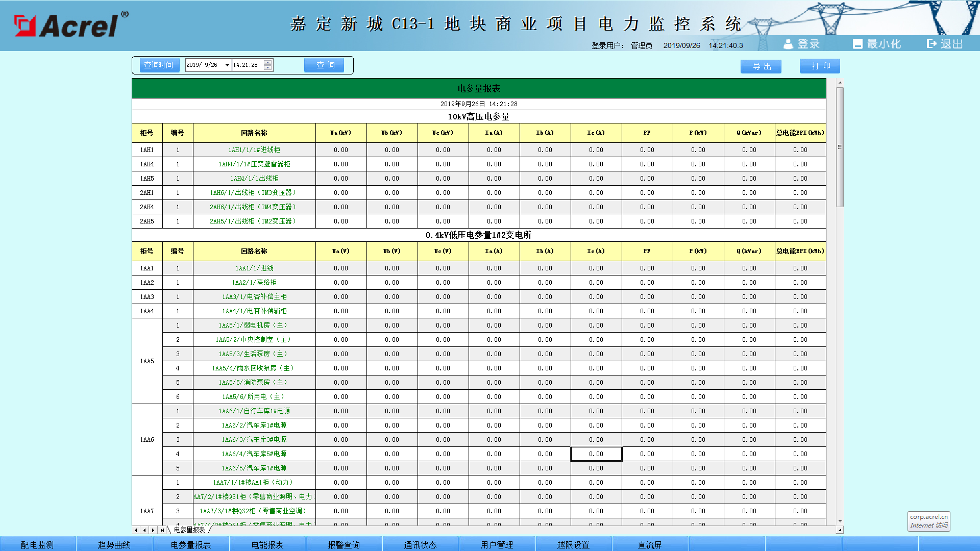Click the 导出 export button
The width and height of the screenshot is (980, 551).
(x=761, y=66)
